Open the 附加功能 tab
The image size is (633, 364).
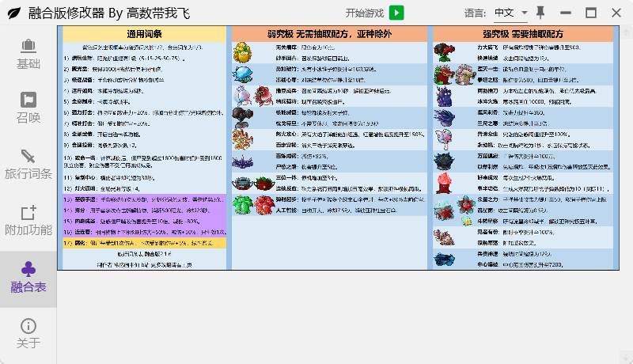[28, 221]
